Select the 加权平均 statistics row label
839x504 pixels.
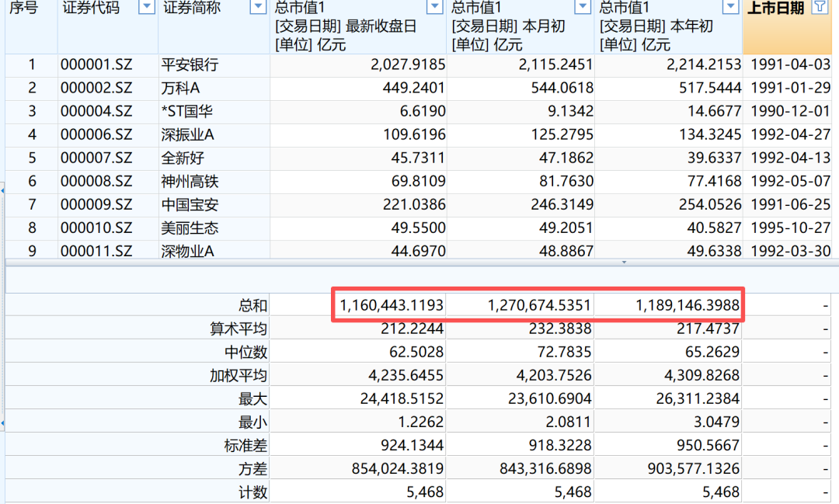[242, 376]
